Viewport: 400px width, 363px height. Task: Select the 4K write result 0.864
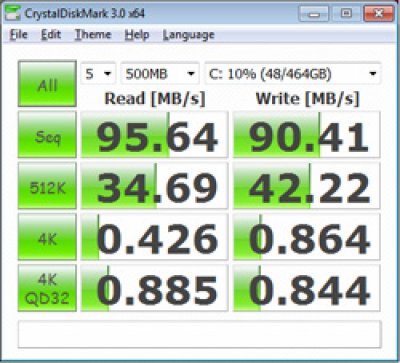[307, 237]
